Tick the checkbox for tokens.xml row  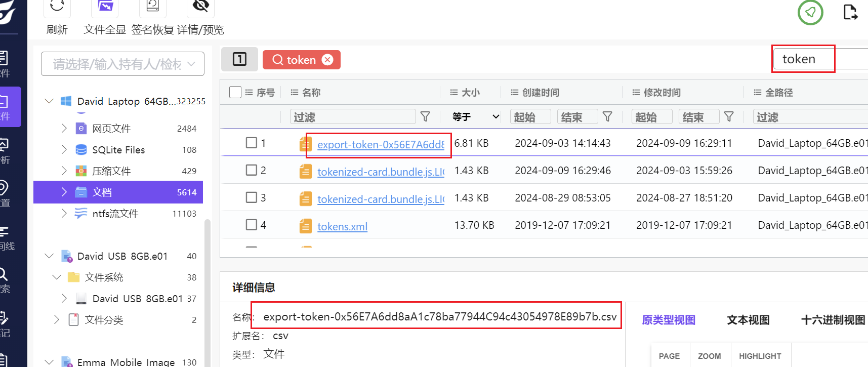click(x=251, y=225)
